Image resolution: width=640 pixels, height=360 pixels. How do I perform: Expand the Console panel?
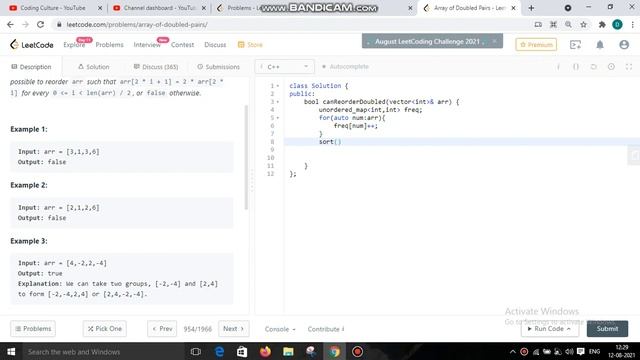tap(280, 329)
